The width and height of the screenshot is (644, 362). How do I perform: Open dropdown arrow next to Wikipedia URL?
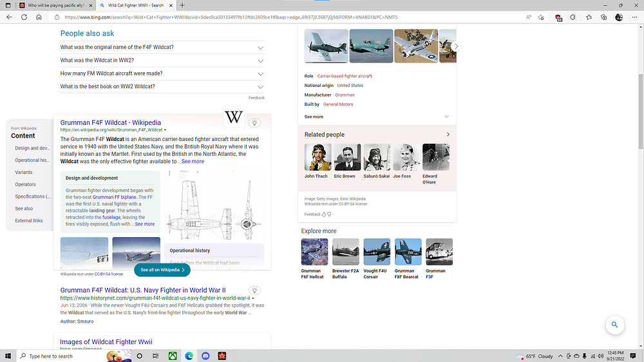click(x=165, y=130)
